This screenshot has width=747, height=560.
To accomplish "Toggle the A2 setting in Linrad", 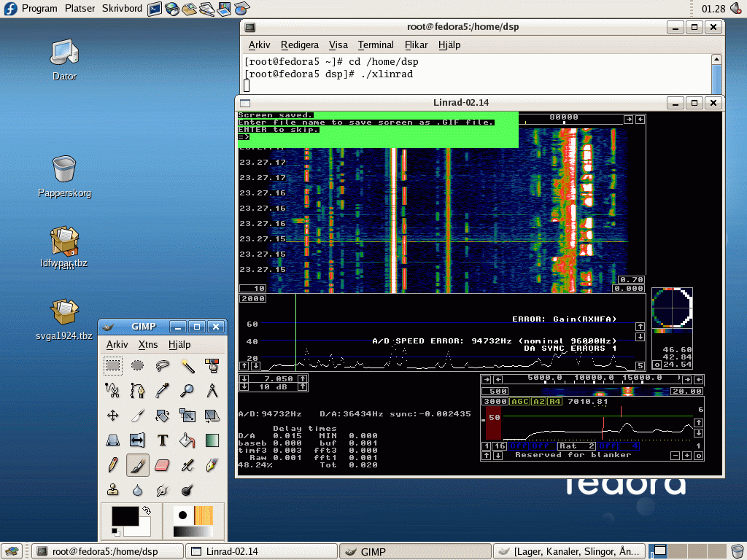I will tap(538, 402).
